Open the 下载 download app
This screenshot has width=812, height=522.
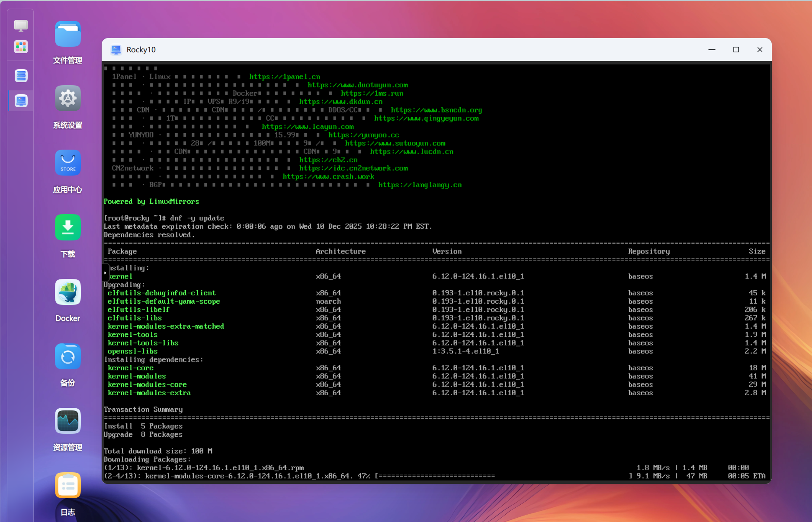coord(68,227)
